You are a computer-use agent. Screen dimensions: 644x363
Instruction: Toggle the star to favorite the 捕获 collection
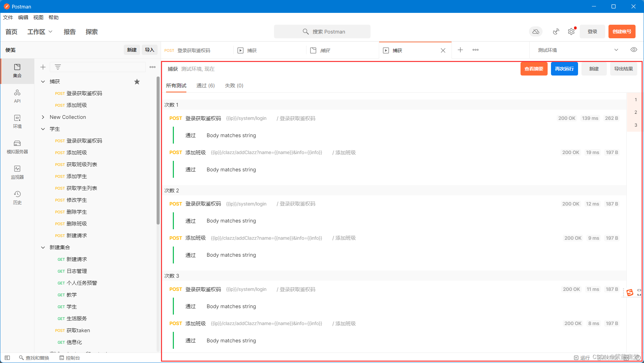tap(137, 81)
